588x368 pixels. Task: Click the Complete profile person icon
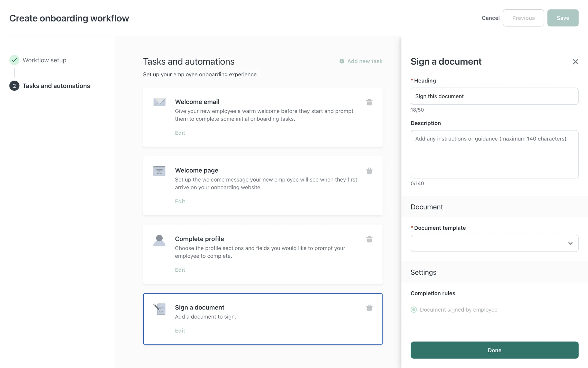(159, 240)
